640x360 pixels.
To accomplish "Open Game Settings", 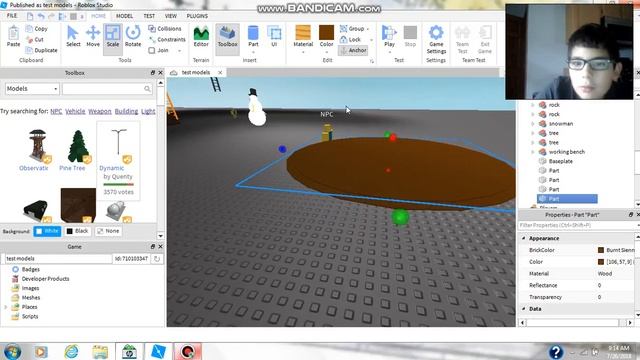I will pos(436,39).
